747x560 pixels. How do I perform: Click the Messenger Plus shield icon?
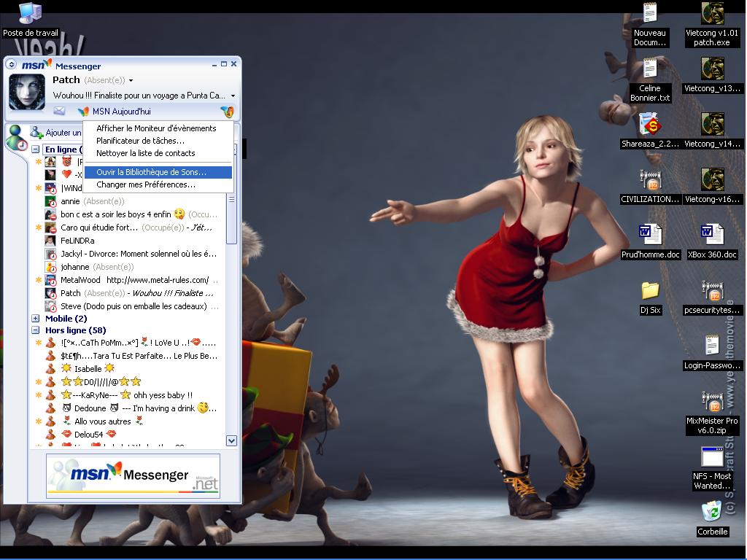pyautogui.click(x=227, y=112)
